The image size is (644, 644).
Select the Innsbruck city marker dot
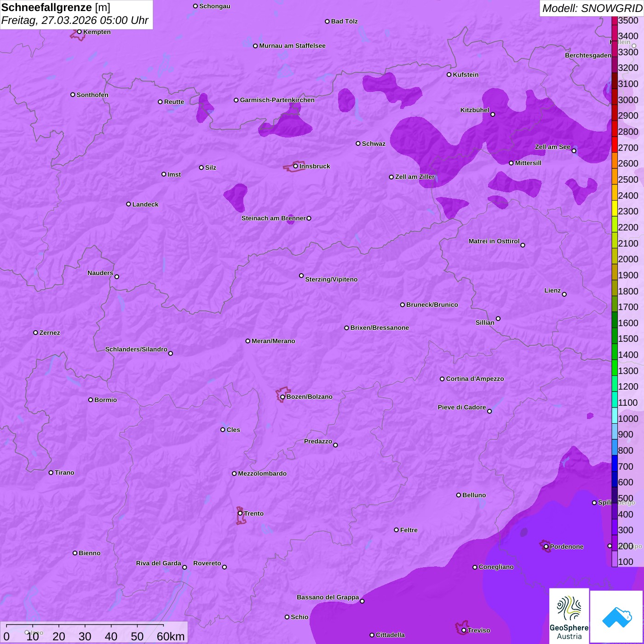click(x=295, y=166)
